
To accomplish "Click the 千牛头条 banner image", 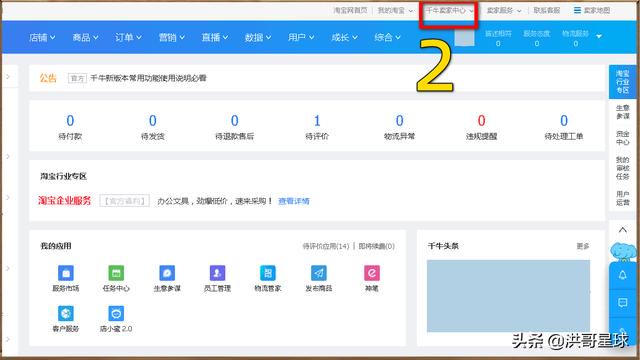I will coord(509,296).
